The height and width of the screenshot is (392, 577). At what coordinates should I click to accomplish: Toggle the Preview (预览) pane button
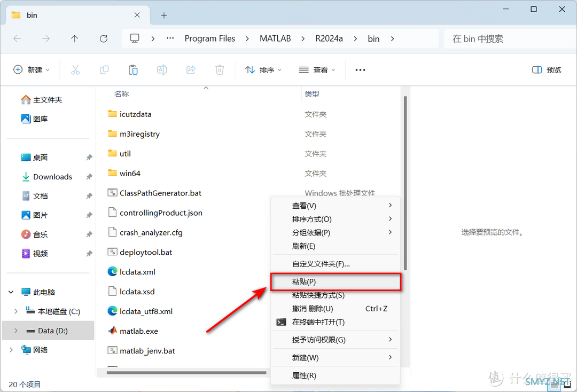547,70
